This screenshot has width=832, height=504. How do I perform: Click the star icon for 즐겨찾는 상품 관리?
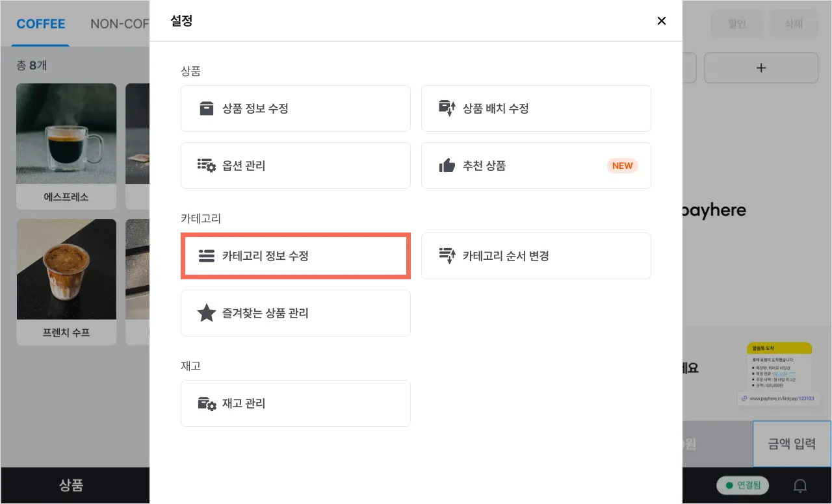pos(206,313)
